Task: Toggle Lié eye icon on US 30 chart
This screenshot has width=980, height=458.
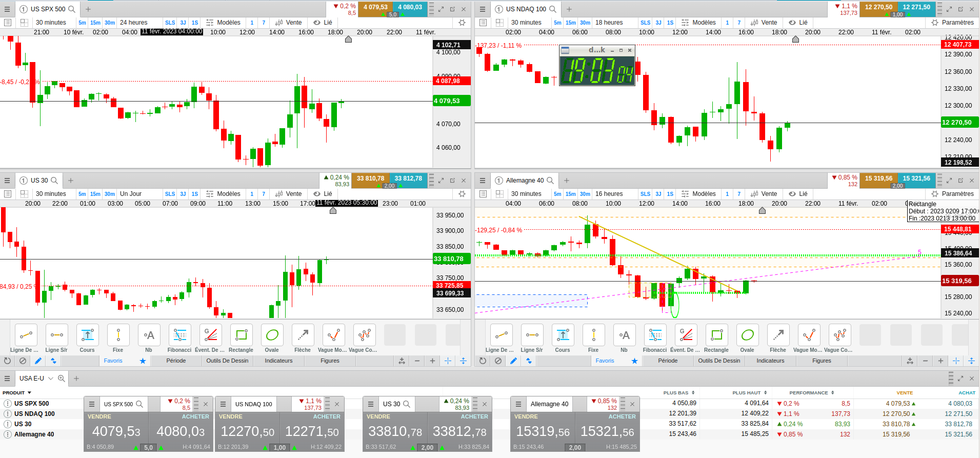Action: point(317,194)
